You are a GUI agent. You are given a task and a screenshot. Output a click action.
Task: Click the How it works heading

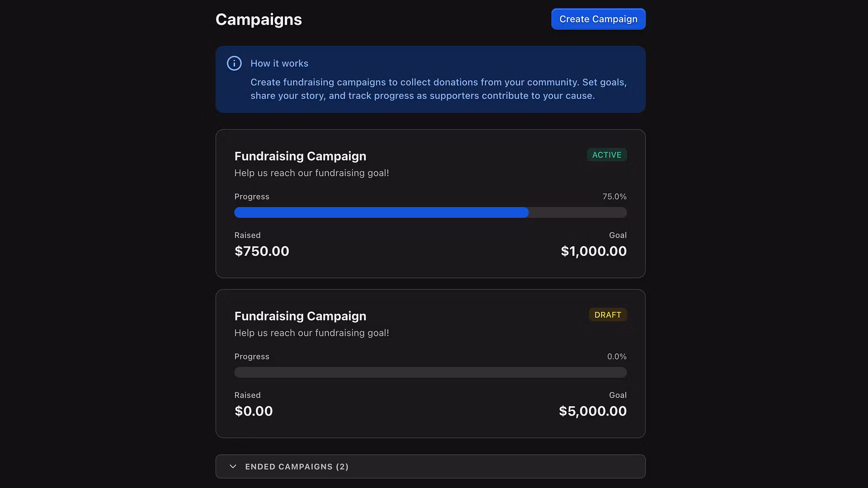coord(279,64)
